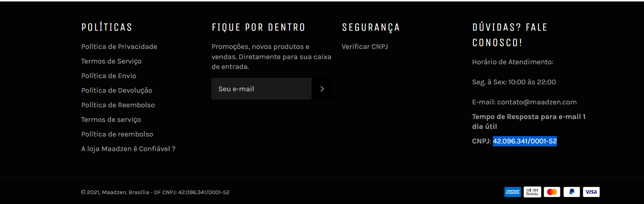The height and width of the screenshot is (204, 644).
Task: Open lowercase Política de reembolso link
Action: (x=117, y=134)
